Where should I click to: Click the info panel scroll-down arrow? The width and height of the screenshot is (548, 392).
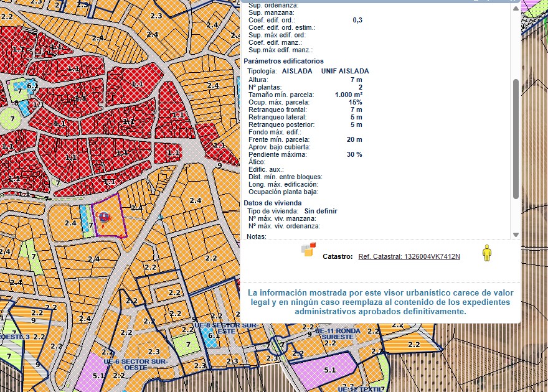point(515,235)
